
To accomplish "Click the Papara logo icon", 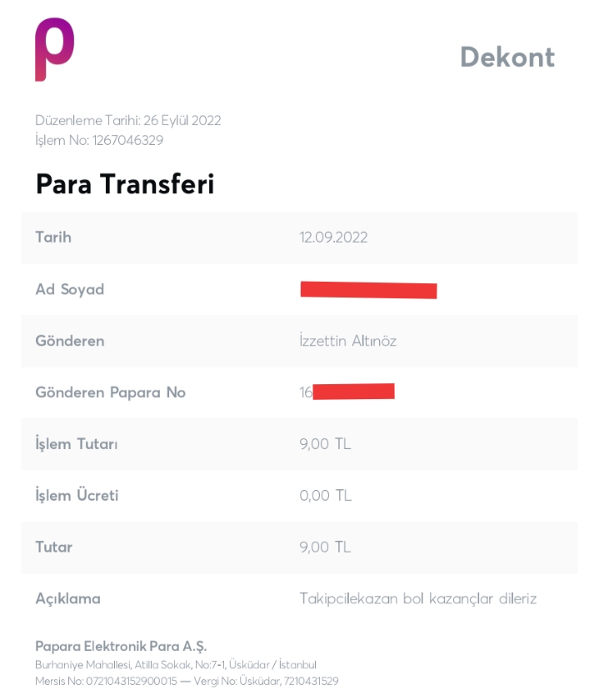I will pyautogui.click(x=54, y=49).
